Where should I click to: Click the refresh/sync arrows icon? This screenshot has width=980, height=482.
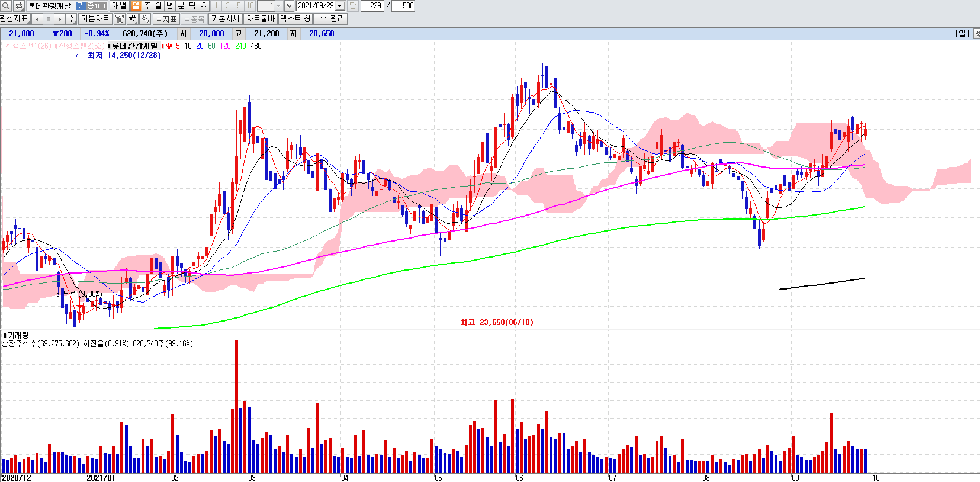(x=18, y=6)
